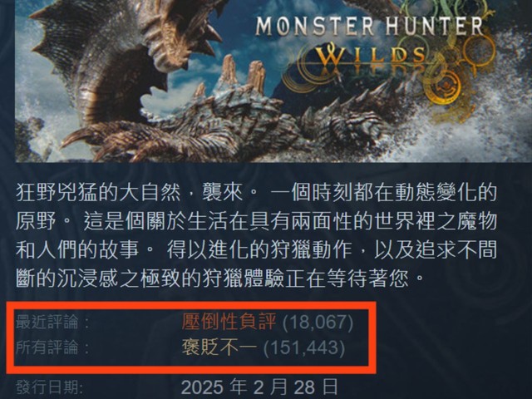Click description line starting 和人們的故事
The width and height of the screenshot is (532, 399).
point(256,250)
